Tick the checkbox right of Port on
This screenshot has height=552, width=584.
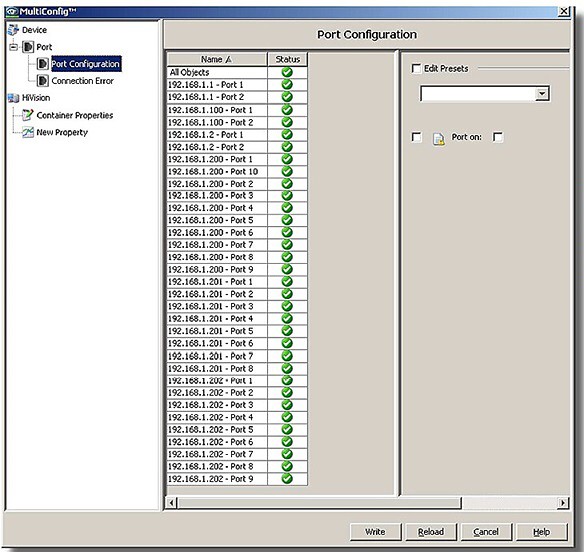[498, 137]
